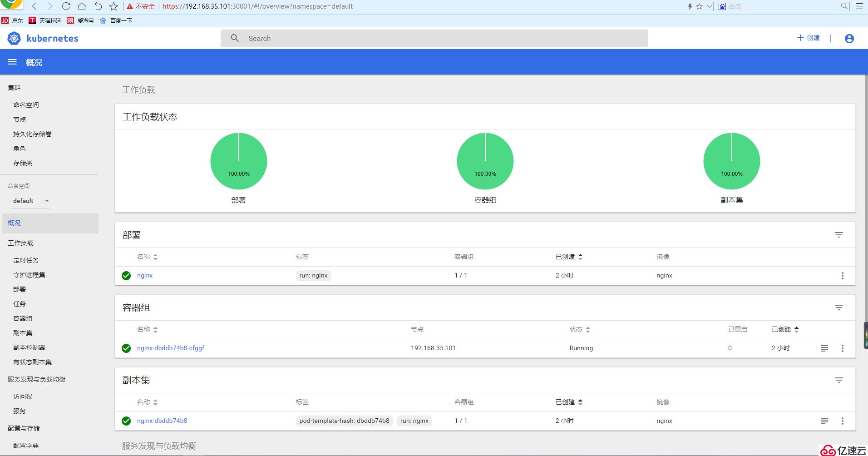
Task: Open the hamburger navigation menu
Action: click(12, 62)
